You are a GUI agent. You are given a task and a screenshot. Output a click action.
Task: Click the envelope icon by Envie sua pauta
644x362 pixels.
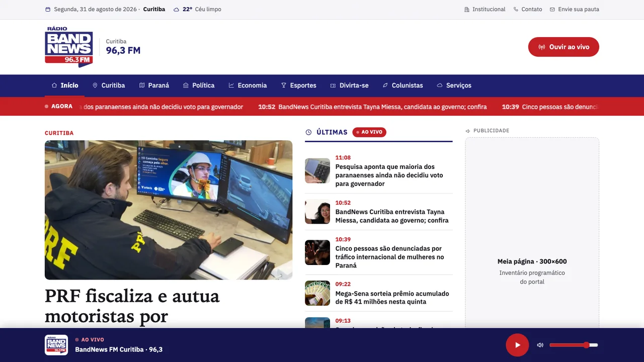pyautogui.click(x=552, y=10)
